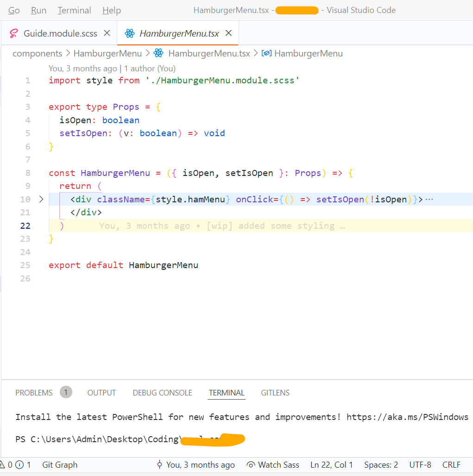Click the breadcrumb chevron before the symbol icon
Image resolution: width=473 pixels, height=476 pixels.
(x=256, y=53)
